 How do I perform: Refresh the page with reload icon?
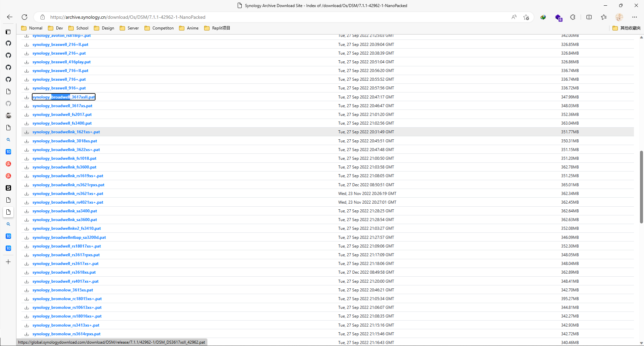[x=24, y=17]
